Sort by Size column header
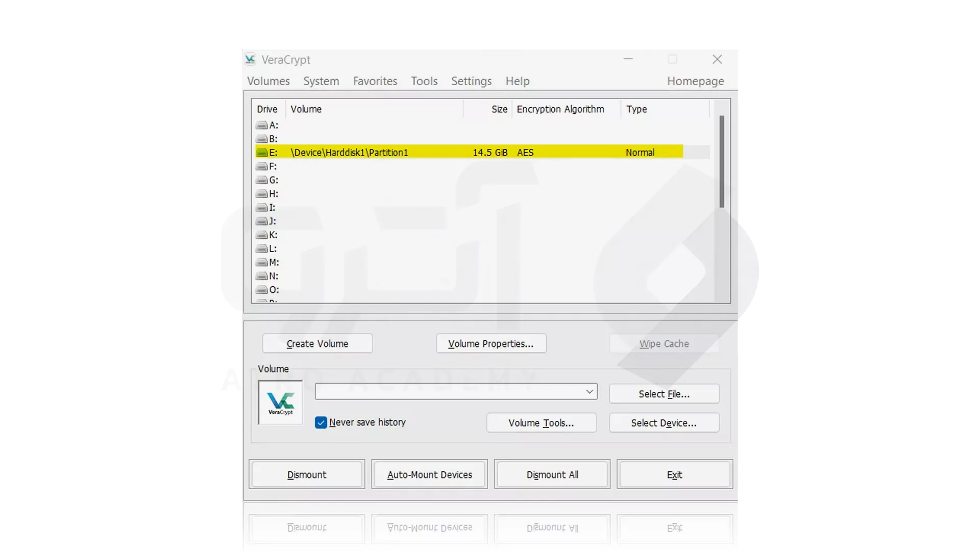The width and height of the screenshot is (980, 551). click(x=488, y=109)
